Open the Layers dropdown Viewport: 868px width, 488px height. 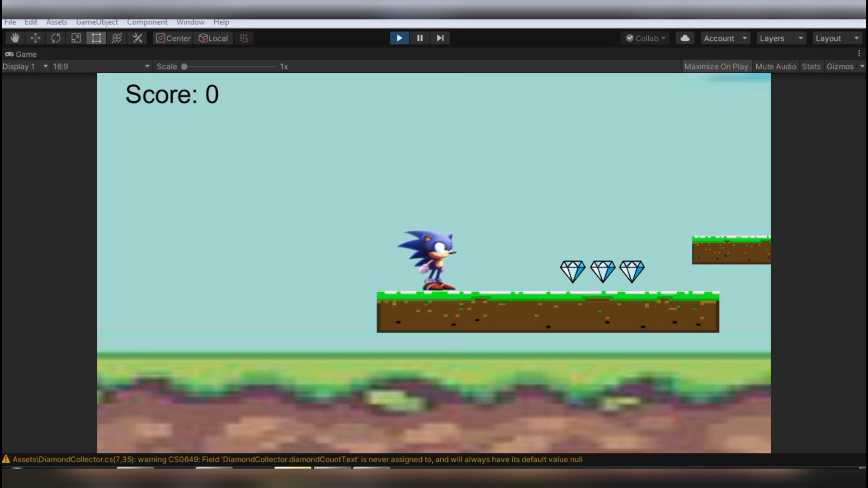click(781, 38)
